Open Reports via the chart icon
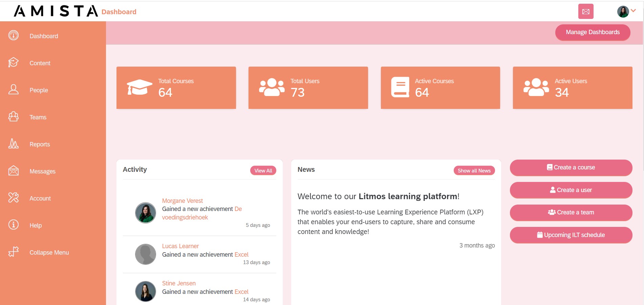The height and width of the screenshot is (305, 644). (x=13, y=144)
